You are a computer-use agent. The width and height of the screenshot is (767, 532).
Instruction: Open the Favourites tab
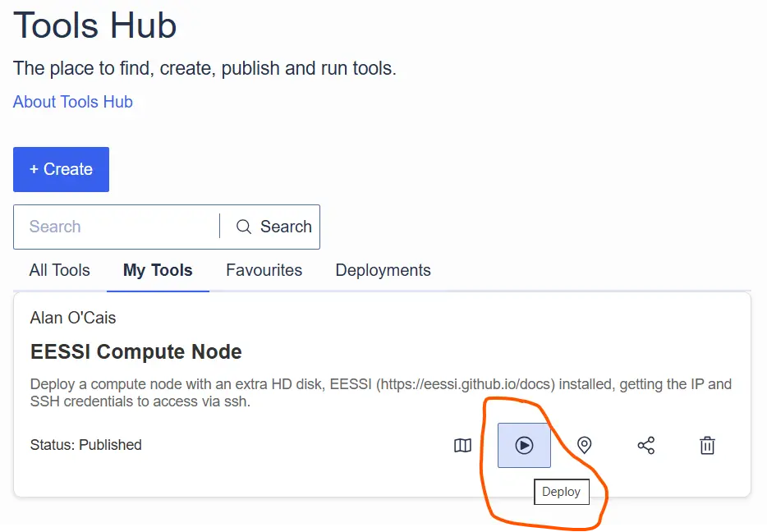(264, 270)
